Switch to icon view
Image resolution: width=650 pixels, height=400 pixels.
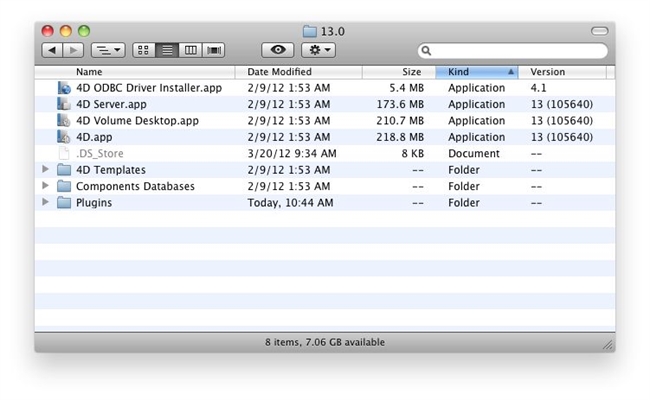point(143,50)
